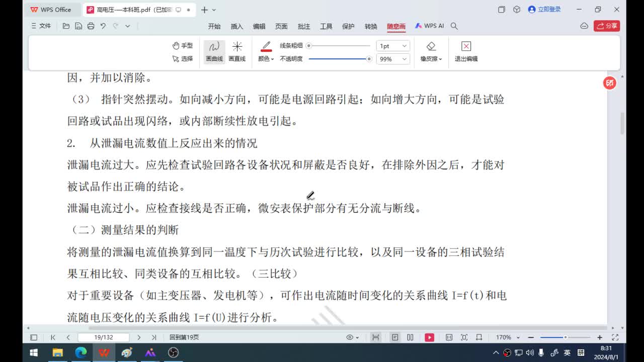Switch to the 保护 tab
The width and height of the screenshot is (644, 362).
tap(348, 26)
